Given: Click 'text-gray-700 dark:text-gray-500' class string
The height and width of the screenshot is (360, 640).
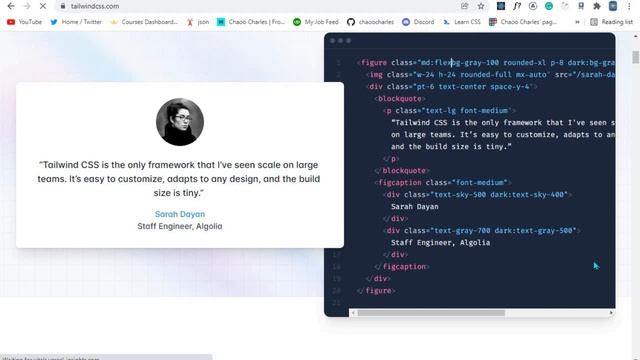Looking at the screenshot, I should [x=503, y=231].
